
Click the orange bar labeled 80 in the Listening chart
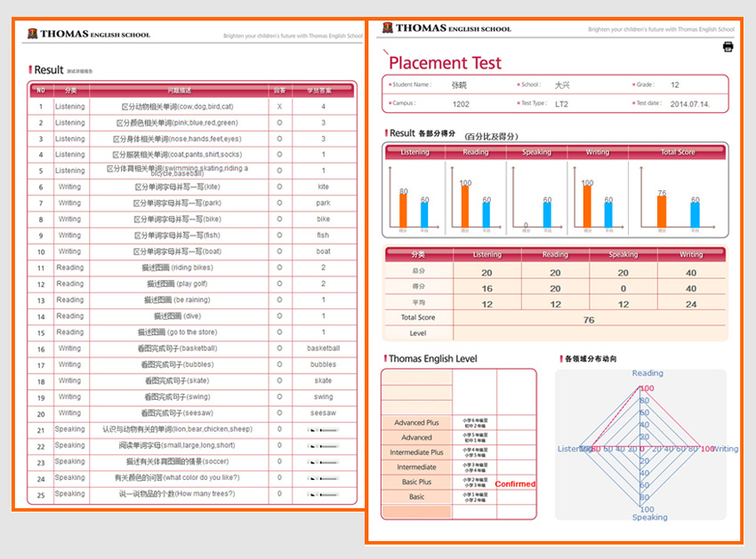coord(403,211)
